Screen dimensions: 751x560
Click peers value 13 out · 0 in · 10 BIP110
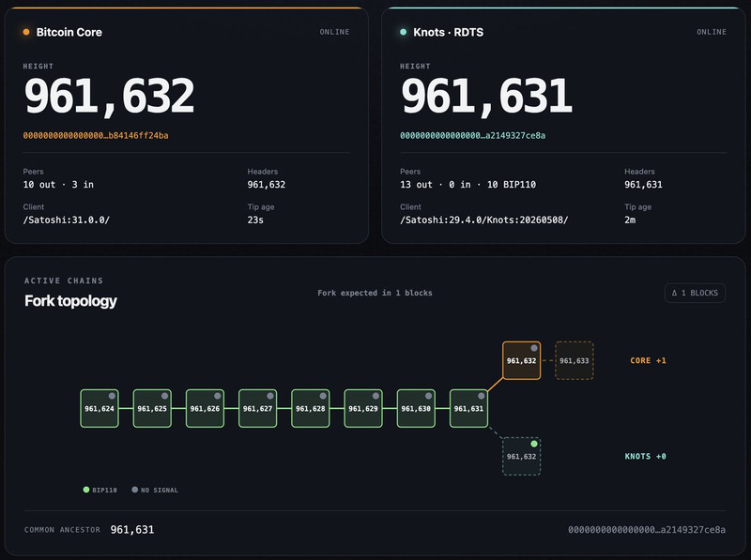coord(467,184)
